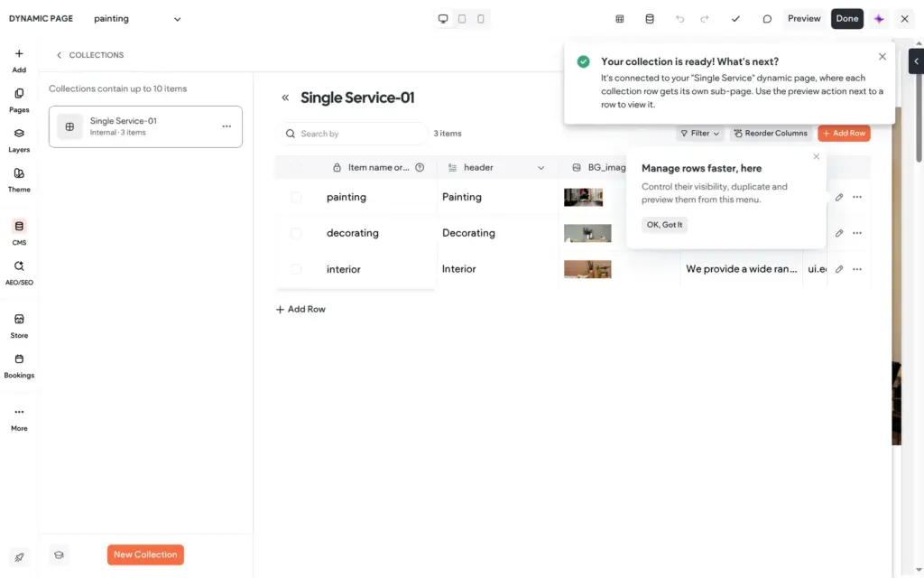Open the AEO/SEO panel

tap(19, 273)
